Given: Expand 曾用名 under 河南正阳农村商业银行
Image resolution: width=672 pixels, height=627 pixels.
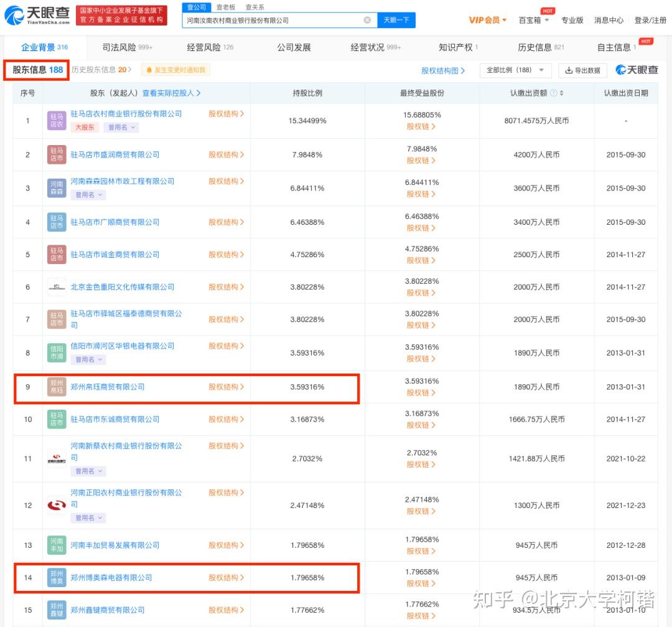Looking at the screenshot, I should [x=89, y=517].
